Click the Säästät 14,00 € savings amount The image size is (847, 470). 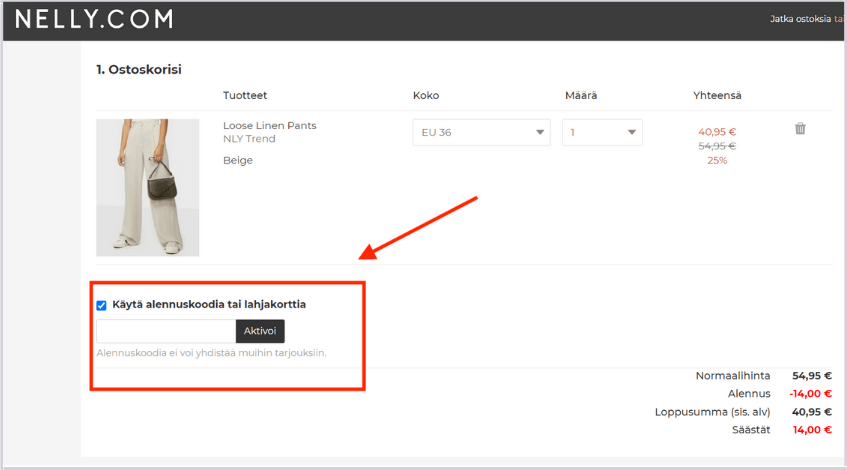click(811, 430)
